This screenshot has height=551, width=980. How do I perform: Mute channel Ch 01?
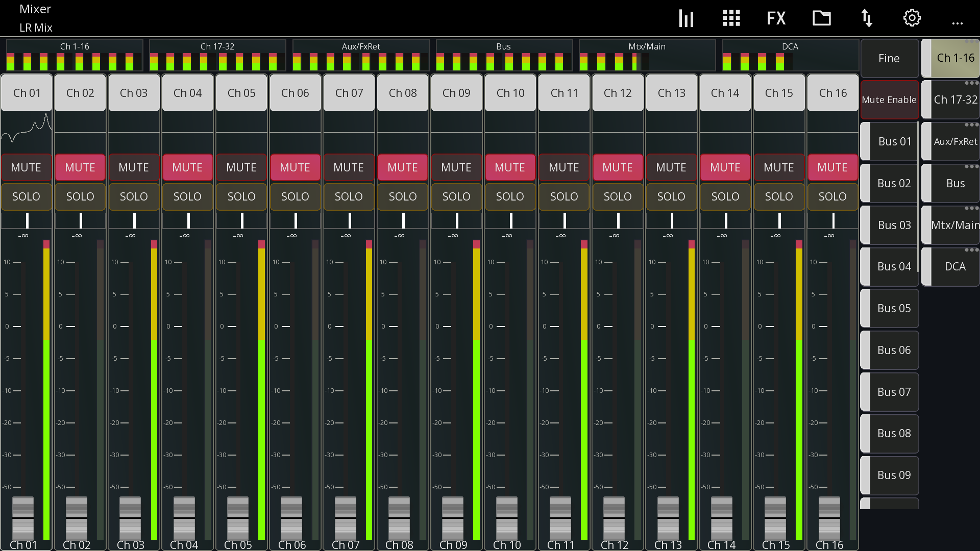click(27, 167)
